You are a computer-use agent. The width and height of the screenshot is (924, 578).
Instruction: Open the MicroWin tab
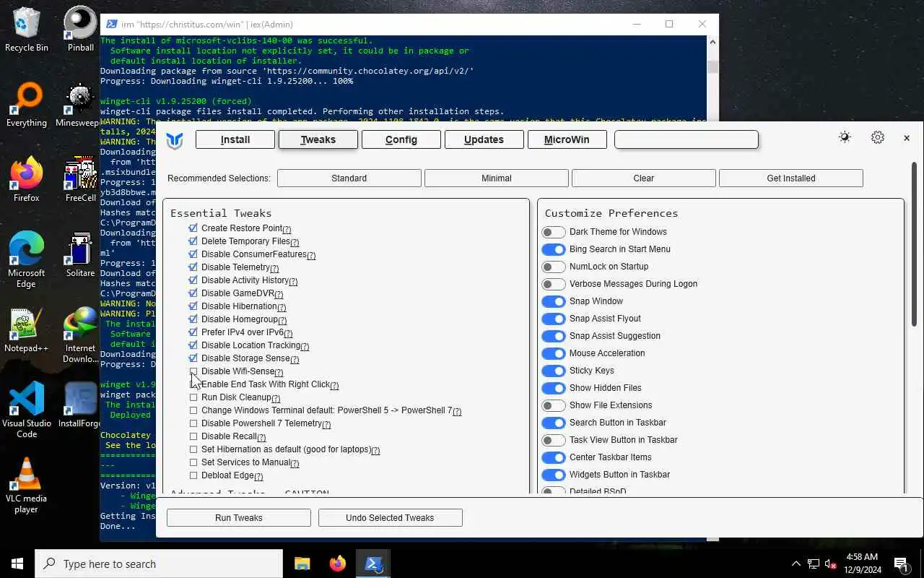(x=567, y=139)
